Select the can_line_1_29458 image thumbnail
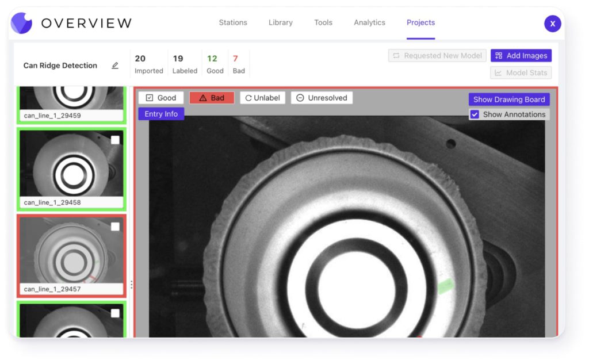Viewport: 589px width, 364px height. [x=71, y=169]
